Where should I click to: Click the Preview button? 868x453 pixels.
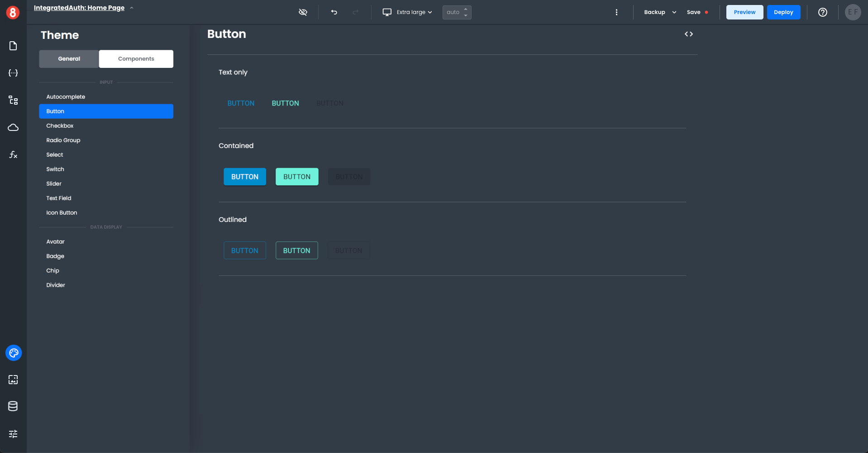tap(744, 12)
